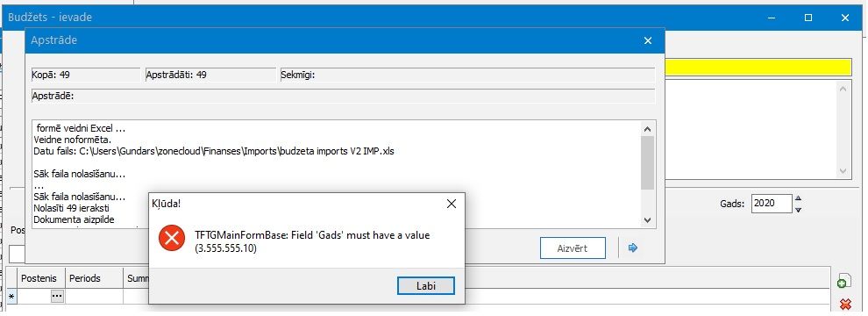Viewport: 868px width, 316px height.
Task: Click the blue arrow icon next to Aizvērt
Action: click(633, 248)
